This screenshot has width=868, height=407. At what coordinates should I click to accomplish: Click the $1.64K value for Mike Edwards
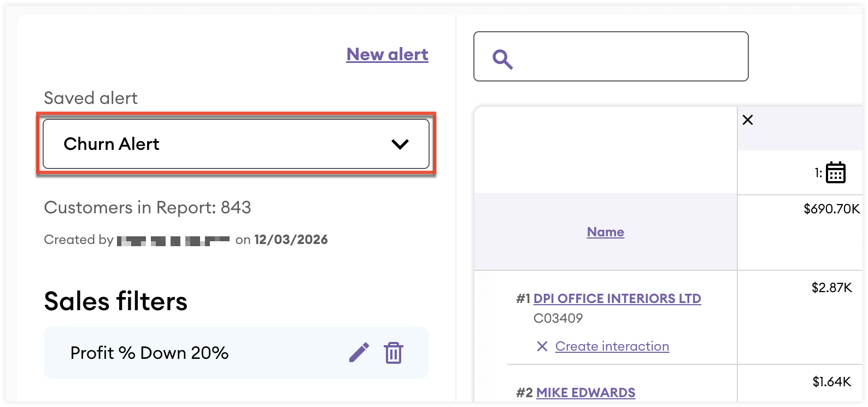(x=831, y=382)
